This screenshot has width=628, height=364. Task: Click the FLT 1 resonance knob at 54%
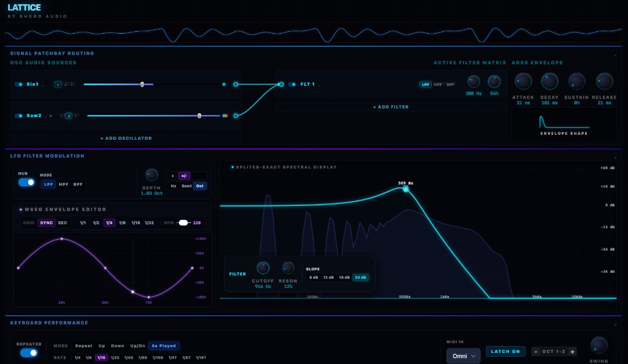point(494,82)
